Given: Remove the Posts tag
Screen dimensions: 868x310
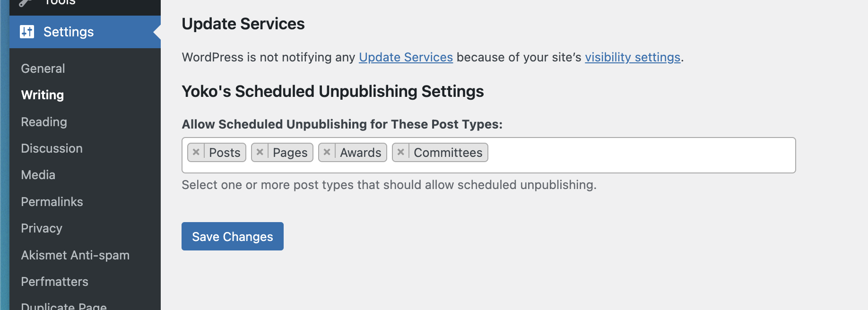Looking at the screenshot, I should click(196, 152).
